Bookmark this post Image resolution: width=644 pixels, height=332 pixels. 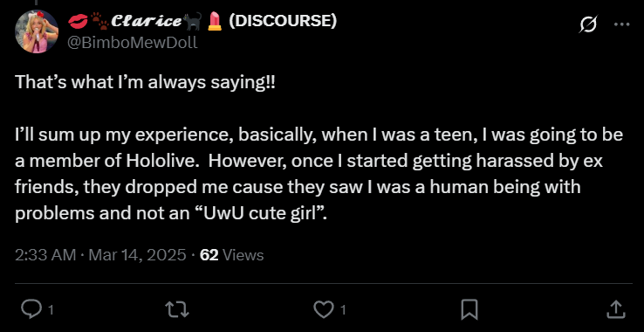click(469, 309)
